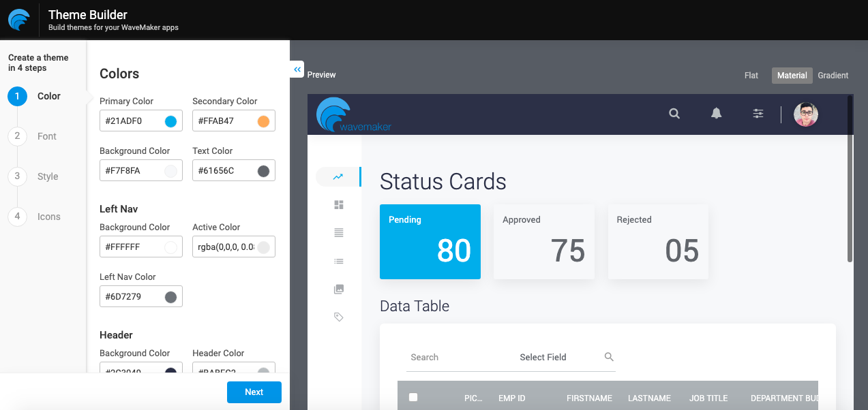The height and width of the screenshot is (410, 868).
Task: Click the image gallery icon in left nav
Action: coord(339,289)
